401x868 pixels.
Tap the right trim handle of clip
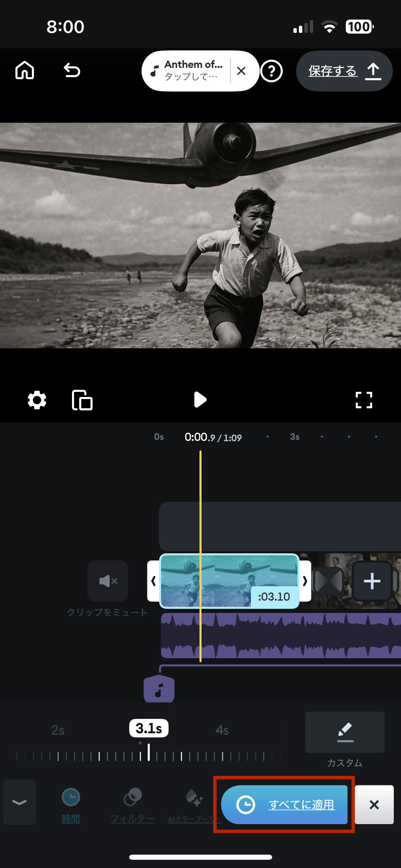305,581
